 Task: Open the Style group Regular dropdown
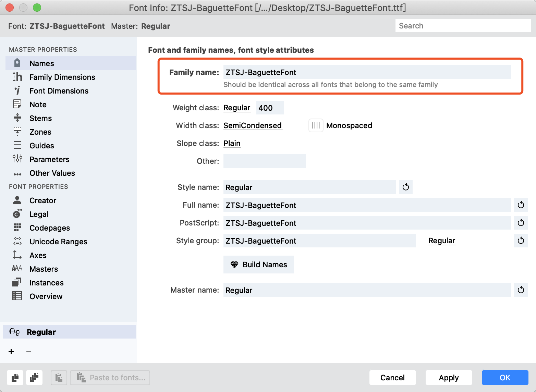(442, 241)
